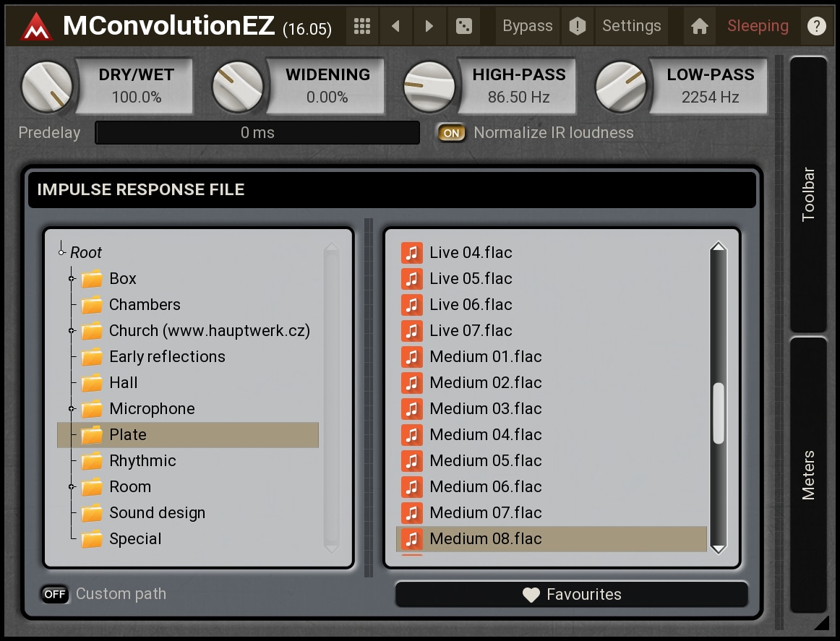Click the Predelay 0 ms bar
The width and height of the screenshot is (840, 641).
[x=257, y=133]
